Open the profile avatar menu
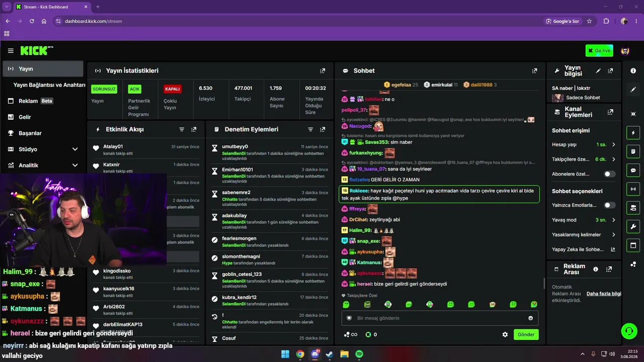 tap(625, 51)
